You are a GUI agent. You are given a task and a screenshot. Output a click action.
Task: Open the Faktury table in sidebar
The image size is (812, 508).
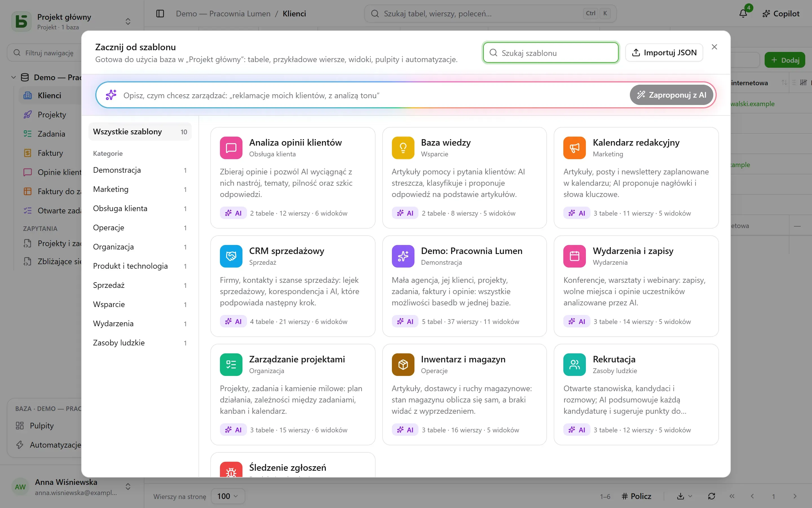pyautogui.click(x=50, y=153)
